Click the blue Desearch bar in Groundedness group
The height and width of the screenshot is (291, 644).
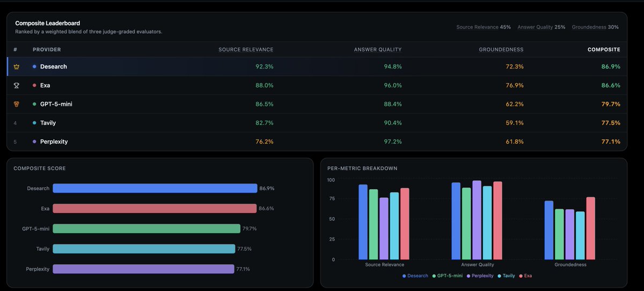coord(549,230)
